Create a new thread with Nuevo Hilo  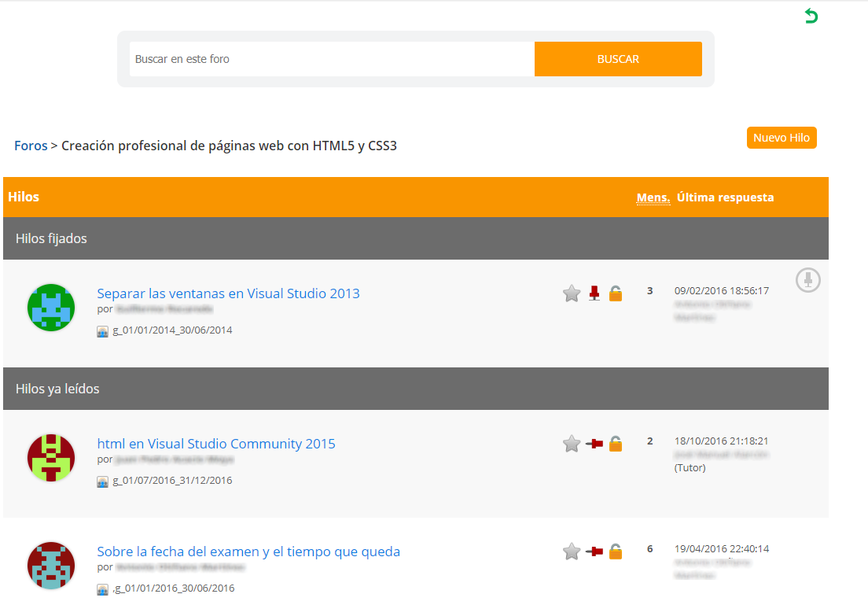[x=781, y=138]
